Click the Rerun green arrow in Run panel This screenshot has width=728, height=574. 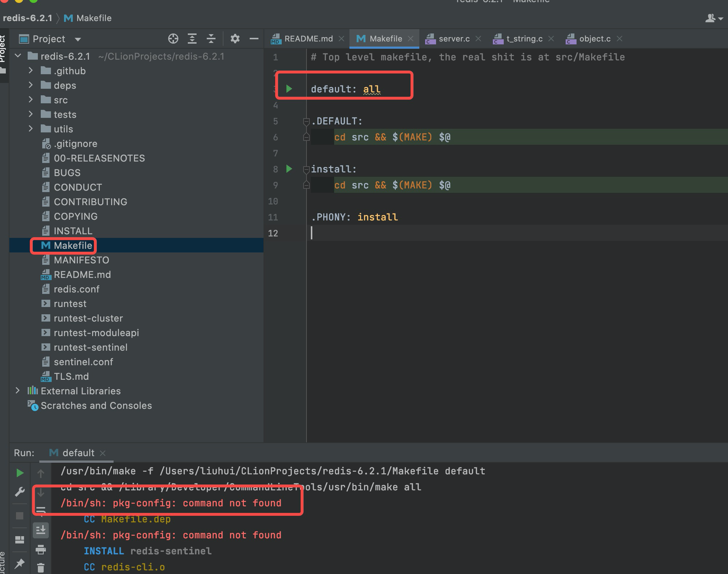(x=20, y=473)
